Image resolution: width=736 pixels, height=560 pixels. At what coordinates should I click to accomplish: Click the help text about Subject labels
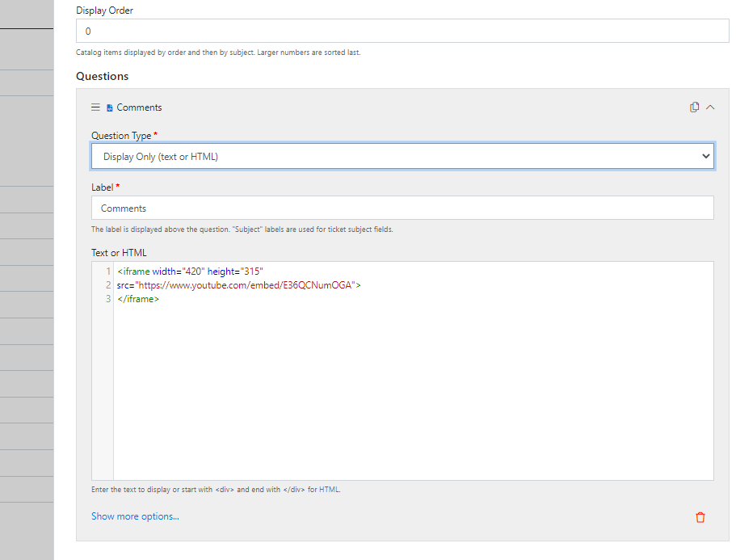[x=242, y=229]
